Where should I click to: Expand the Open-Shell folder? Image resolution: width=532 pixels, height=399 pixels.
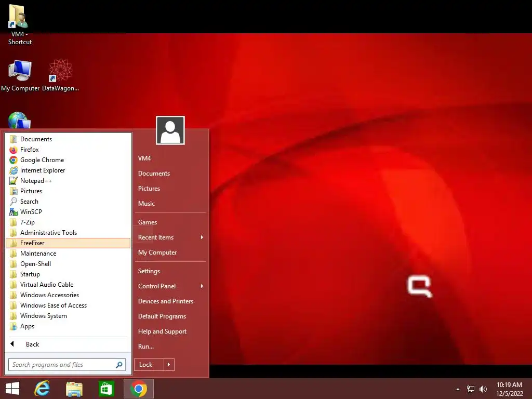[68, 264]
